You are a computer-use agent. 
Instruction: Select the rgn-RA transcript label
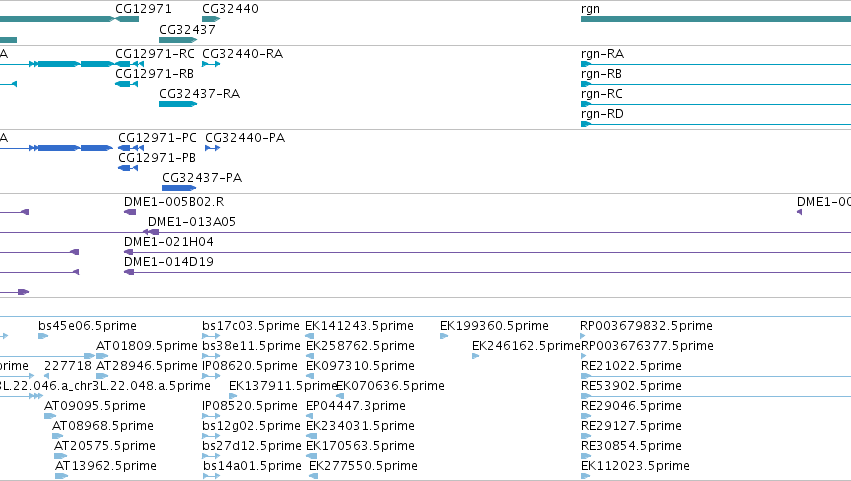[x=602, y=54]
